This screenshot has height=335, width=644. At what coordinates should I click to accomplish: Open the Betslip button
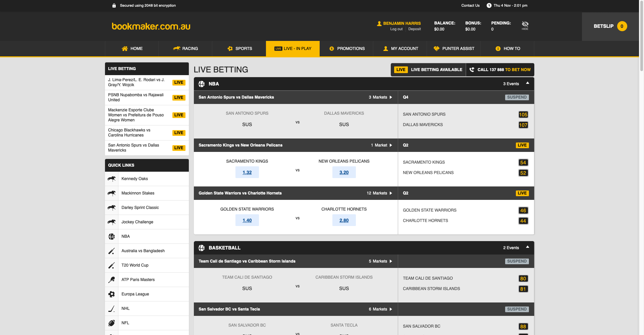610,26
